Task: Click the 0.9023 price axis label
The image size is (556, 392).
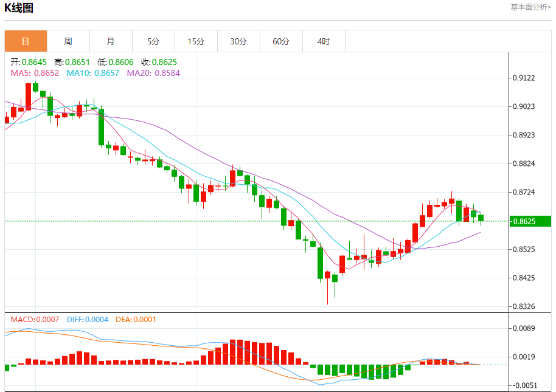Action: pyautogui.click(x=524, y=106)
